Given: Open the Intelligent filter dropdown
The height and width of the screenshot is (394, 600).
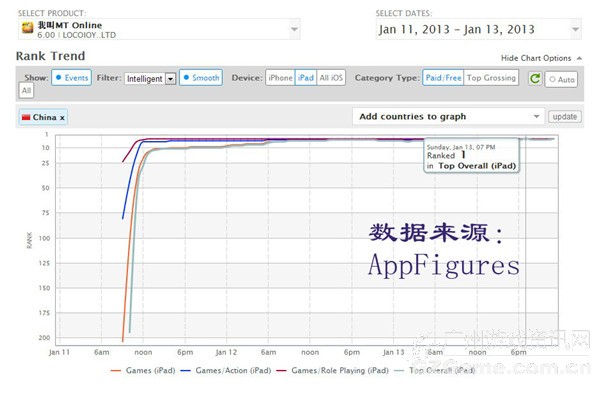Looking at the screenshot, I should [x=150, y=78].
